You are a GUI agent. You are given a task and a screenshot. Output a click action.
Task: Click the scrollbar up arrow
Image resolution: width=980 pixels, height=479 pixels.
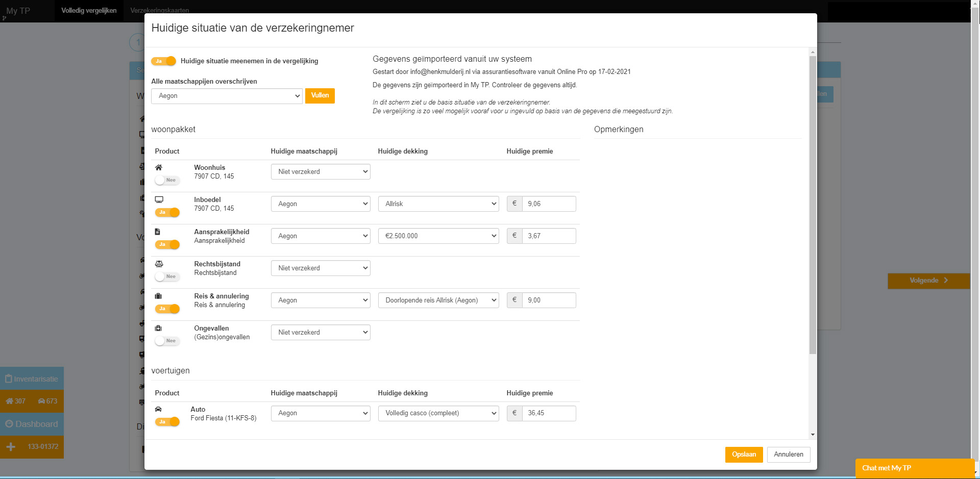[x=813, y=53]
